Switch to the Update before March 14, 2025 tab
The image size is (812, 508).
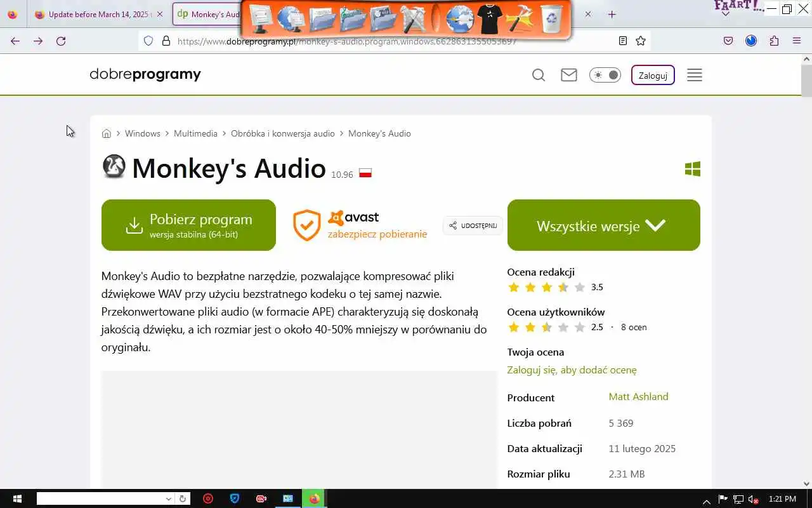tap(98, 14)
